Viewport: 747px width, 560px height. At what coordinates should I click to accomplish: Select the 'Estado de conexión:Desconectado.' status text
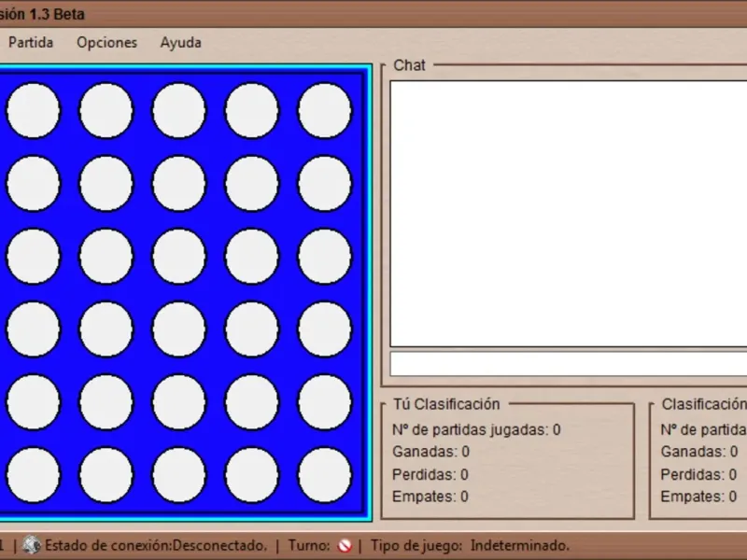pyautogui.click(x=156, y=545)
